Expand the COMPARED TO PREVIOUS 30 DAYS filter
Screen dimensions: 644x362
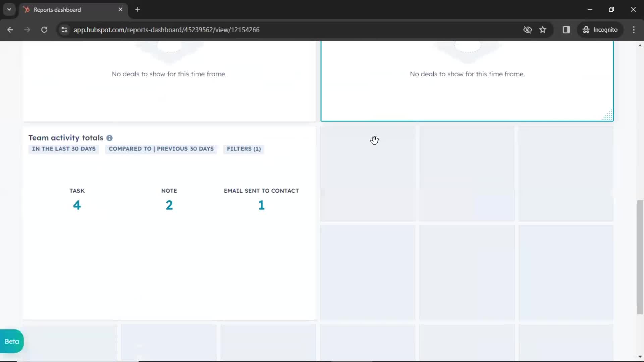(161, 149)
